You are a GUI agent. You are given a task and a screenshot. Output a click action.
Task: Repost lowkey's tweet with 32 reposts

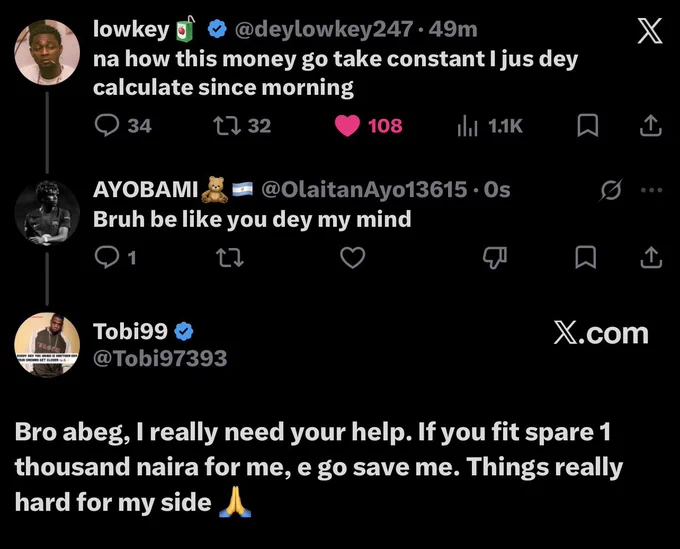click(x=227, y=125)
